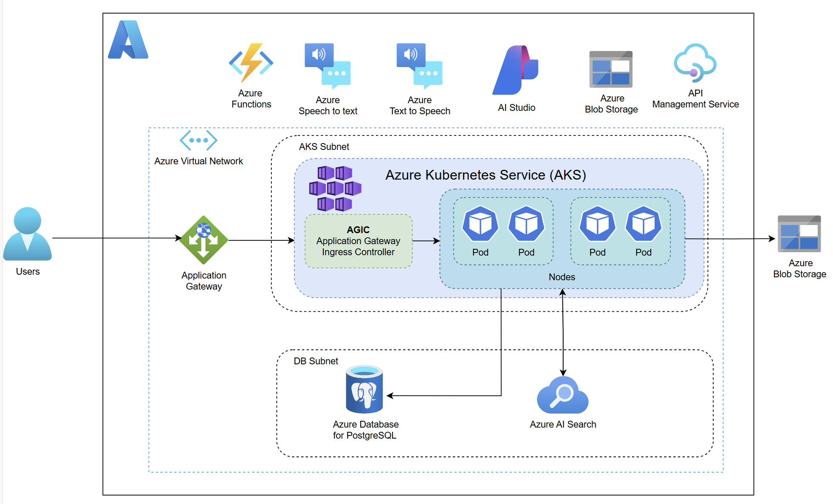Select the Azure Virtual Network icon
833x504 pixels.
[x=198, y=140]
